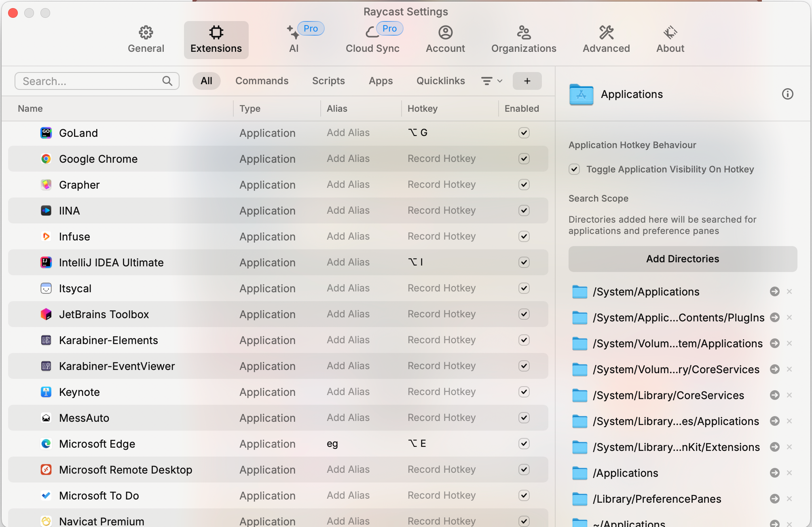Viewport: 812px width, 527px height.
Task: Click the Karabiner-EventViewer app icon
Action: (46, 366)
